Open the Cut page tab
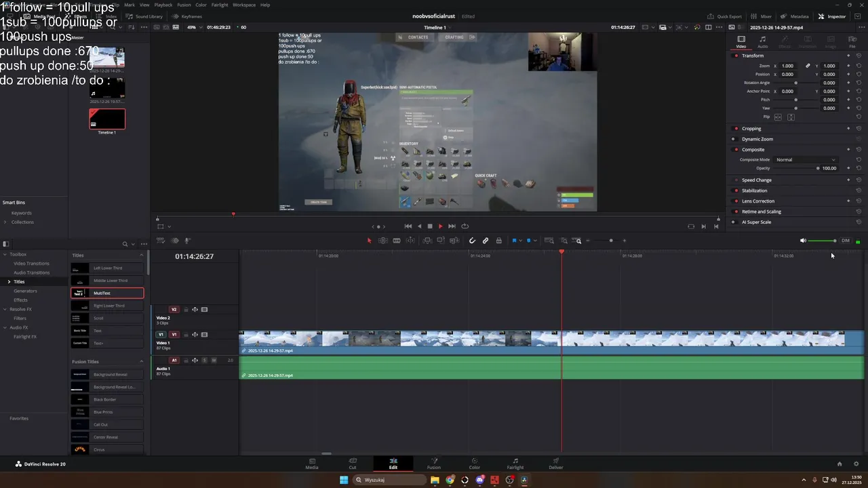 pos(353,464)
